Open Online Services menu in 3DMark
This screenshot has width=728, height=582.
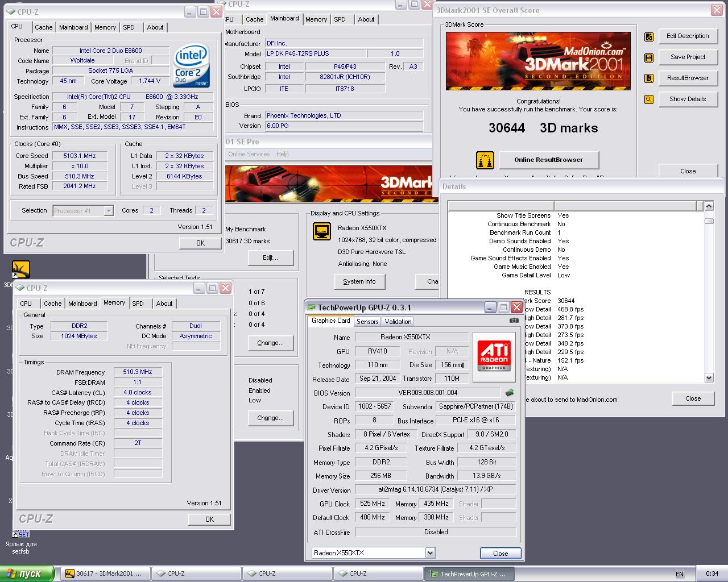[249, 154]
